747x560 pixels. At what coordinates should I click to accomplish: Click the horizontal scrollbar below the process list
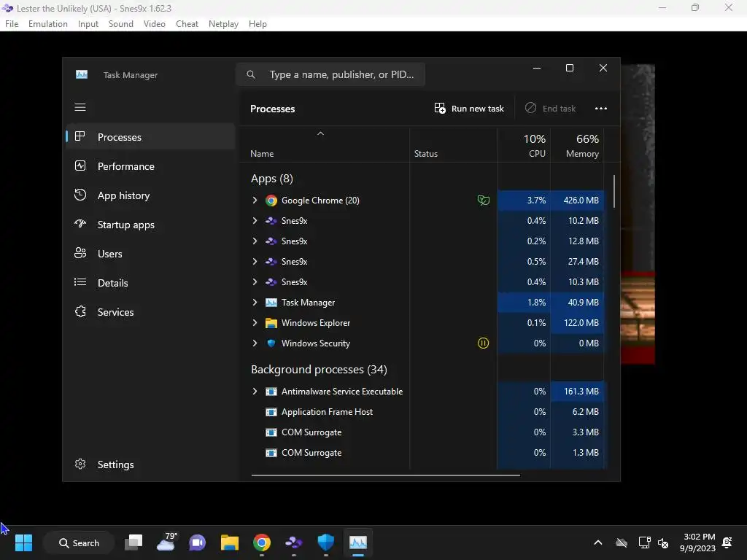(385, 475)
